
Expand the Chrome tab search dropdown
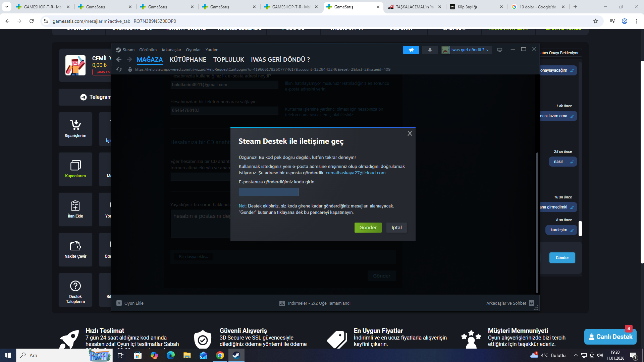(x=7, y=7)
